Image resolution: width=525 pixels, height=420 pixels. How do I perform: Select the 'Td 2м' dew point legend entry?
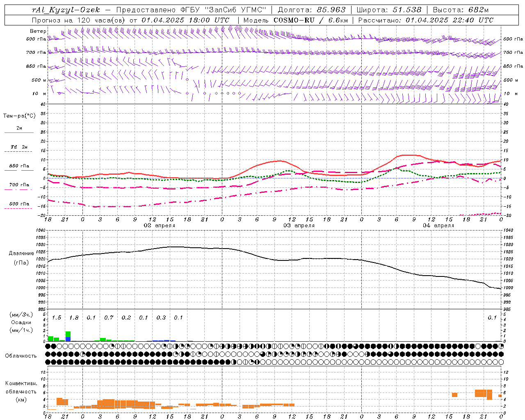(19, 147)
